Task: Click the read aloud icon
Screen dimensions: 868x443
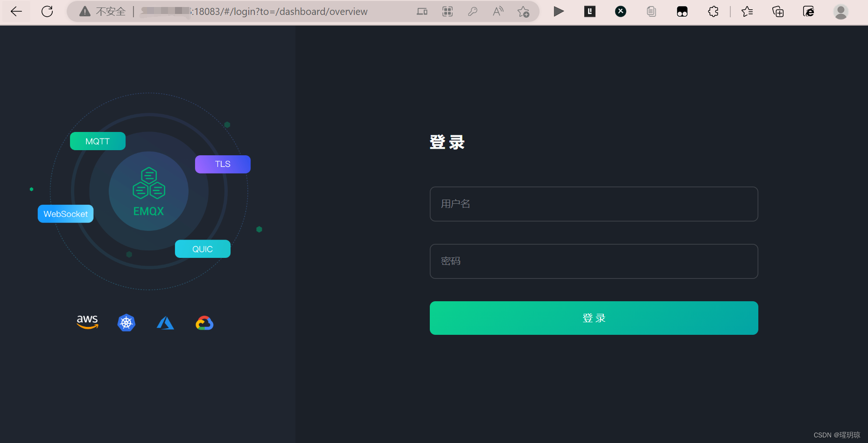Action: pos(498,12)
